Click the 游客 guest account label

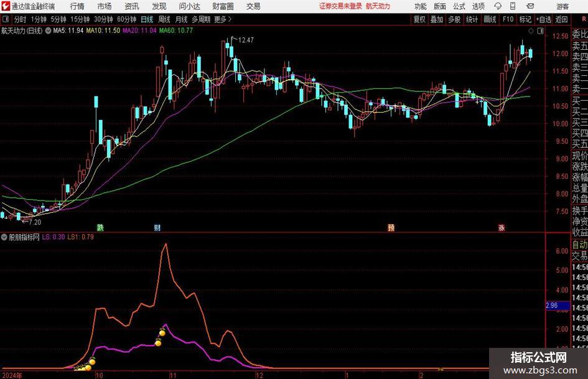click(x=562, y=6)
